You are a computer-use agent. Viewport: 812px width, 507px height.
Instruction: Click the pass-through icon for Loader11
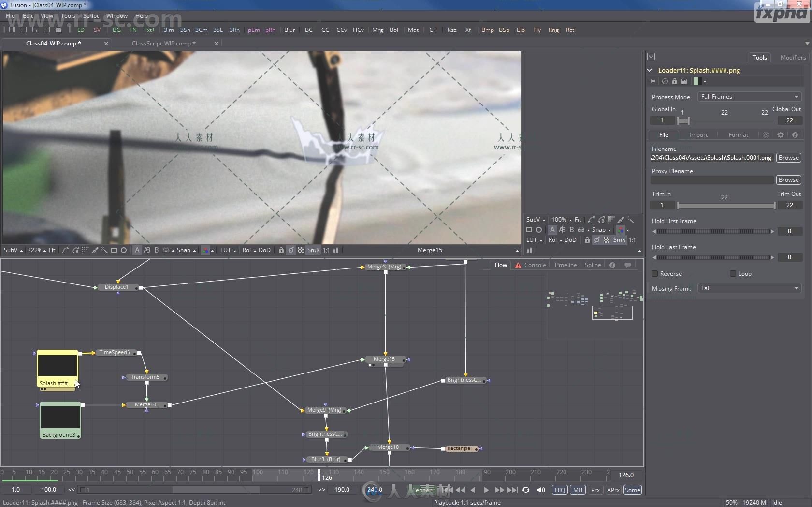665,81
